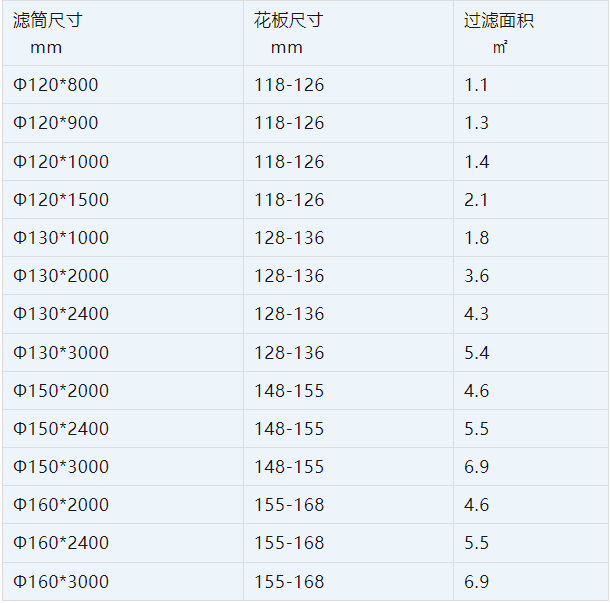Select the Φ120*1000 cell
Screen dimensions: 610x603
tap(61, 162)
